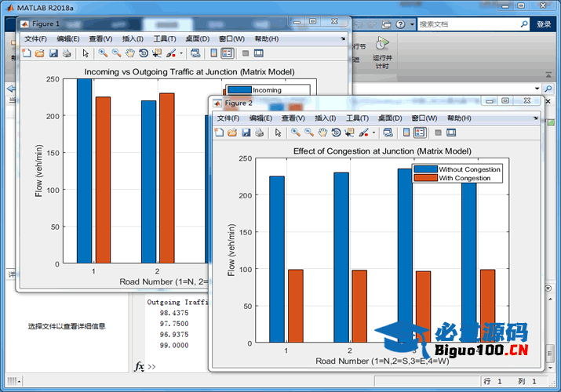Toggle Insert Colorbar button in Figure 2 toolbar

406,132
